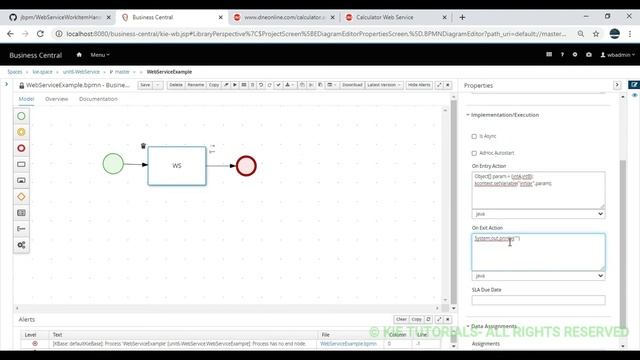Open the Save options dropdown arrow

pyautogui.click(x=158, y=85)
